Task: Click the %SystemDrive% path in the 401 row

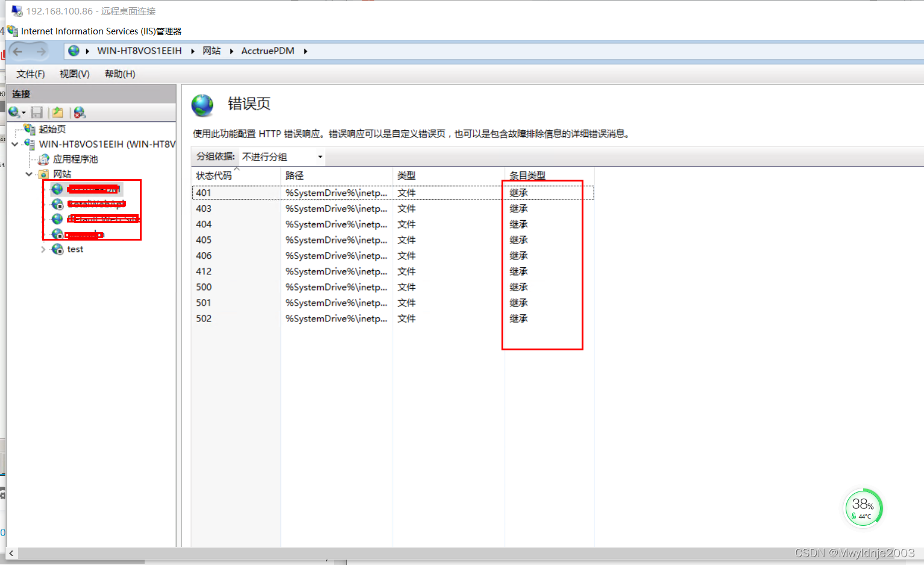Action: tap(336, 193)
